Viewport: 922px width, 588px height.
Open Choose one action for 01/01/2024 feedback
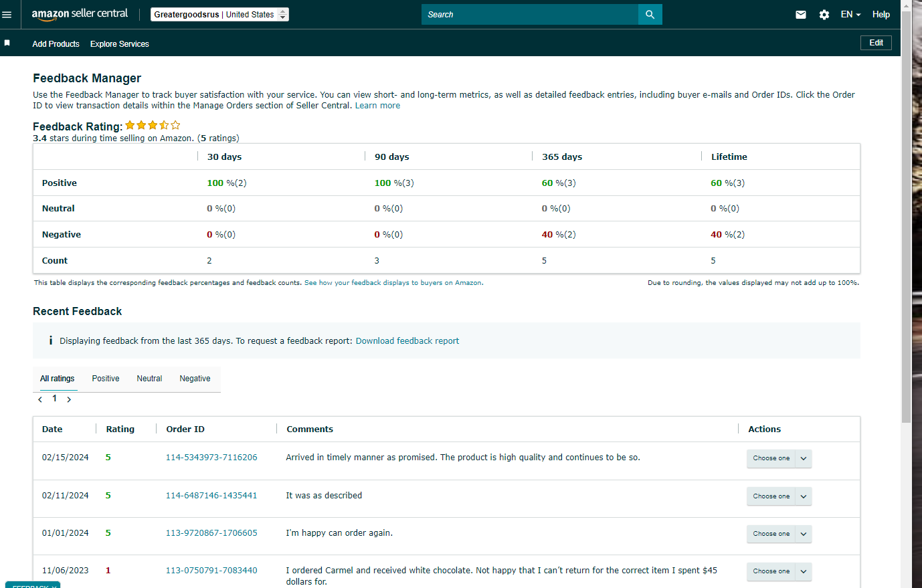coord(779,534)
